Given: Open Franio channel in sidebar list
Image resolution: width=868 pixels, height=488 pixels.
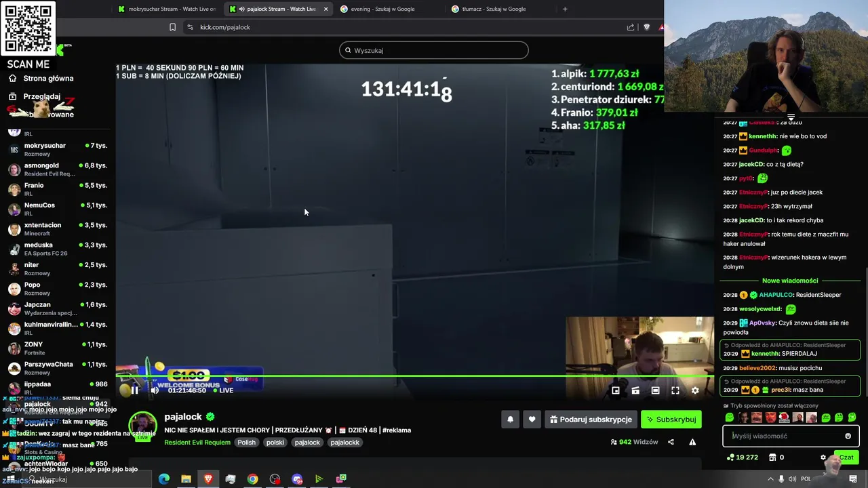Looking at the screenshot, I should pos(58,189).
